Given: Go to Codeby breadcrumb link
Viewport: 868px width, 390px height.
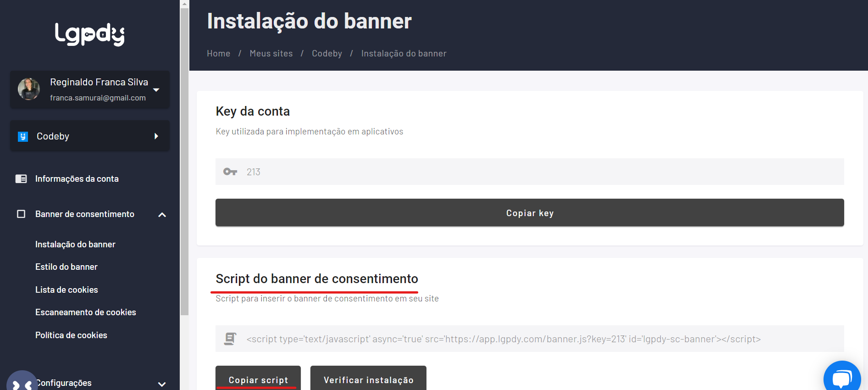Looking at the screenshot, I should pyautogui.click(x=327, y=54).
